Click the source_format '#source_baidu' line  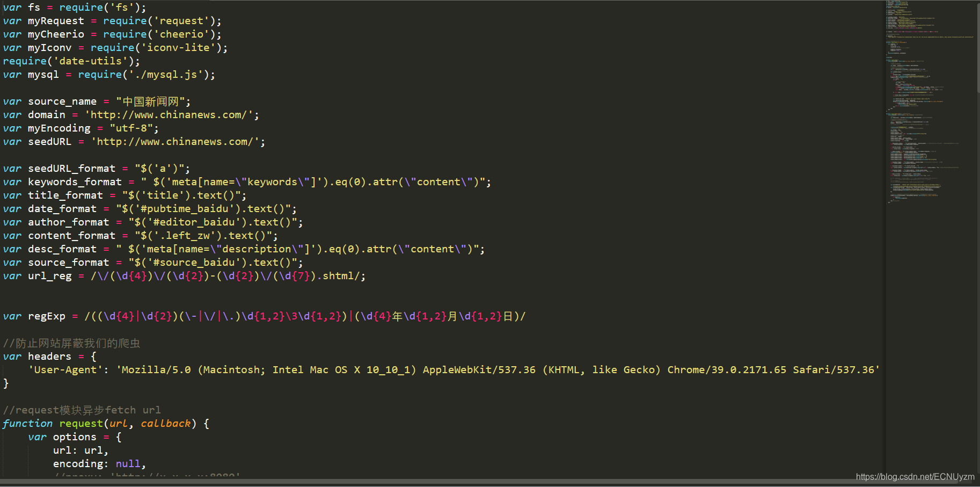point(153,263)
